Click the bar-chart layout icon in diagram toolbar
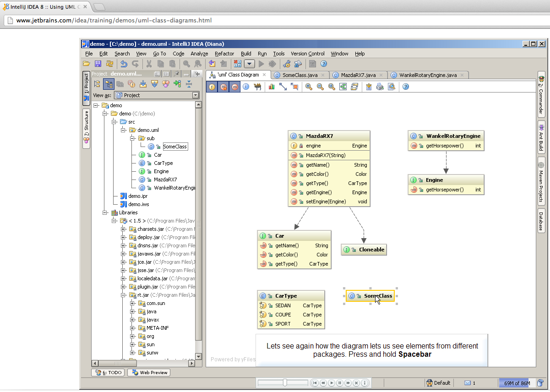This screenshot has width=550, height=392. pos(272,87)
